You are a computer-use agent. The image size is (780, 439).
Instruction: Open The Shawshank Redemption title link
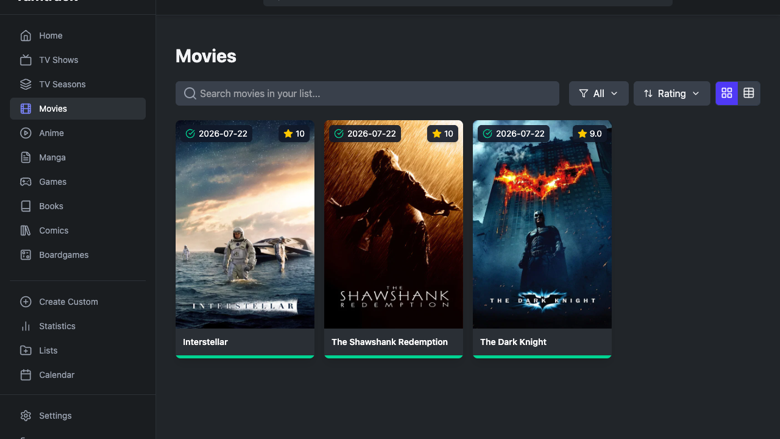[390, 342]
